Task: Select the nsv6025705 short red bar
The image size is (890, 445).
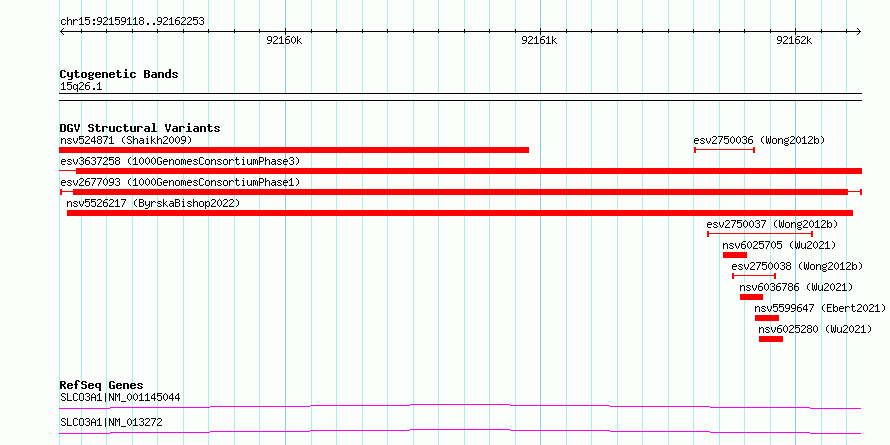Action: coord(734,255)
